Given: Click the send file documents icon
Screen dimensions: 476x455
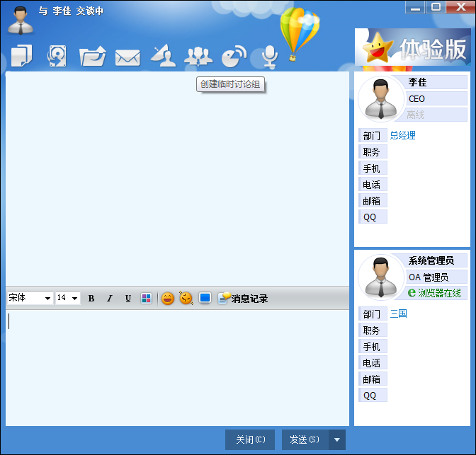Looking at the screenshot, I should [22, 55].
